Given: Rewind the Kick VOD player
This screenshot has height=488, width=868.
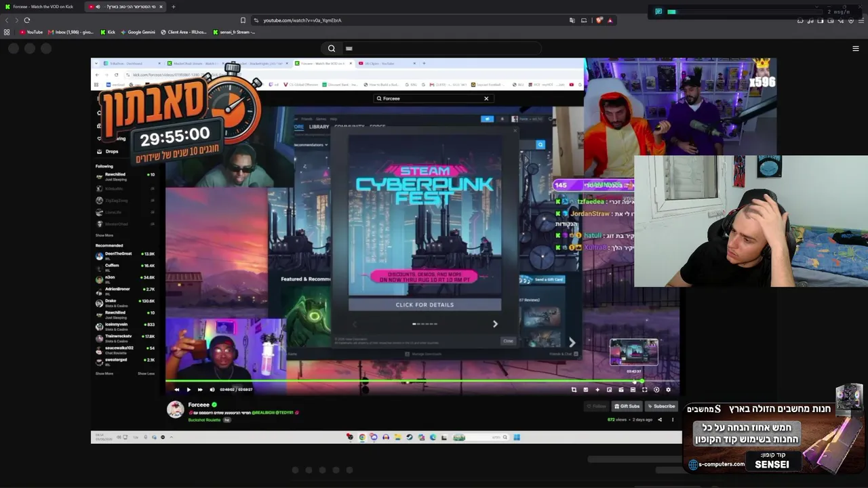Looking at the screenshot, I should [177, 390].
